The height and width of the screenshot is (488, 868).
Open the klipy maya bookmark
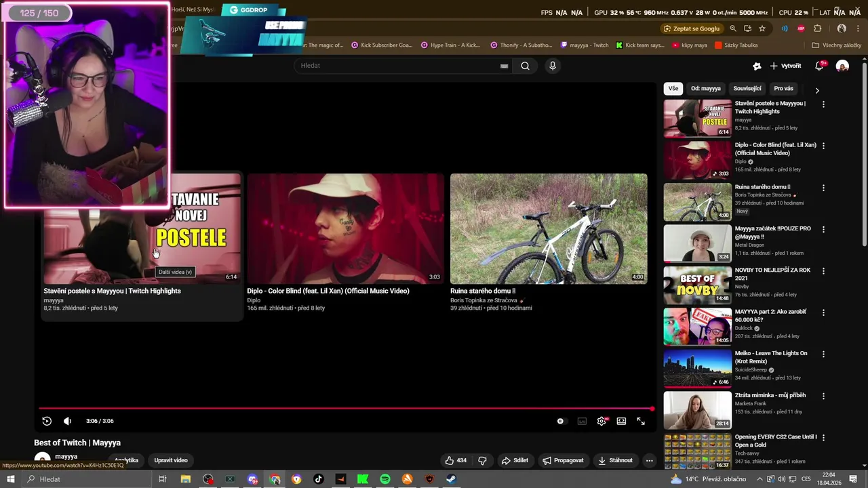689,45
